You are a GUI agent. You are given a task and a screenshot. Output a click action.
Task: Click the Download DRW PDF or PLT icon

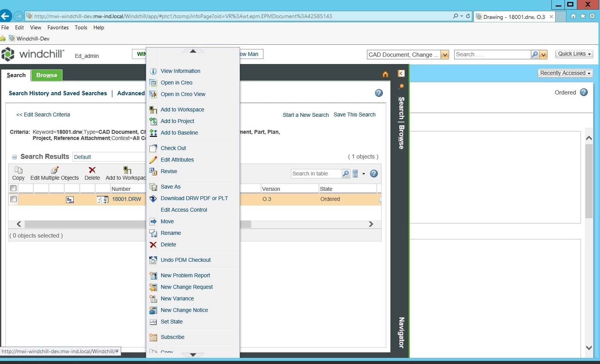coord(153,199)
